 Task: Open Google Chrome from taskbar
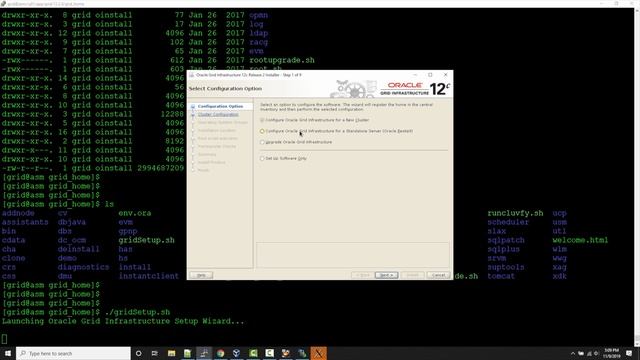coord(220,353)
